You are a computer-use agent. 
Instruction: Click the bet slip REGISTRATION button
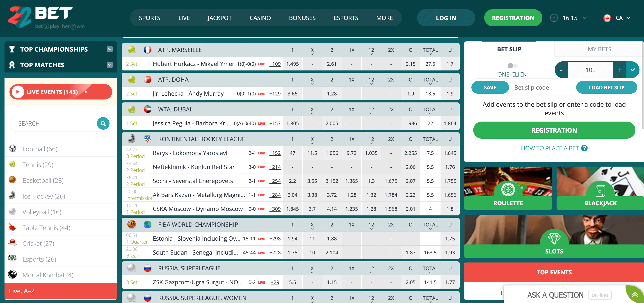pos(554,130)
